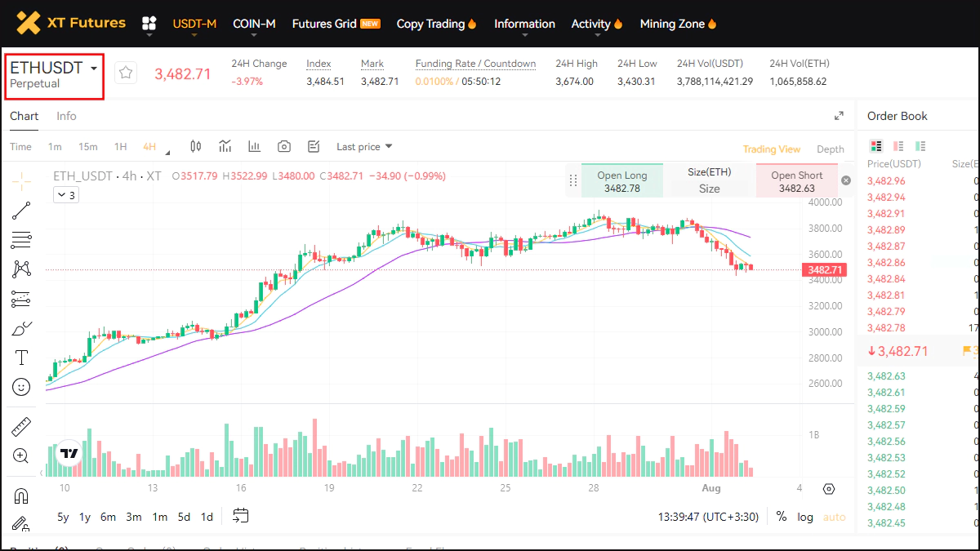The height and width of the screenshot is (551, 980).
Task: Switch chart to Depth view
Action: coord(831,149)
